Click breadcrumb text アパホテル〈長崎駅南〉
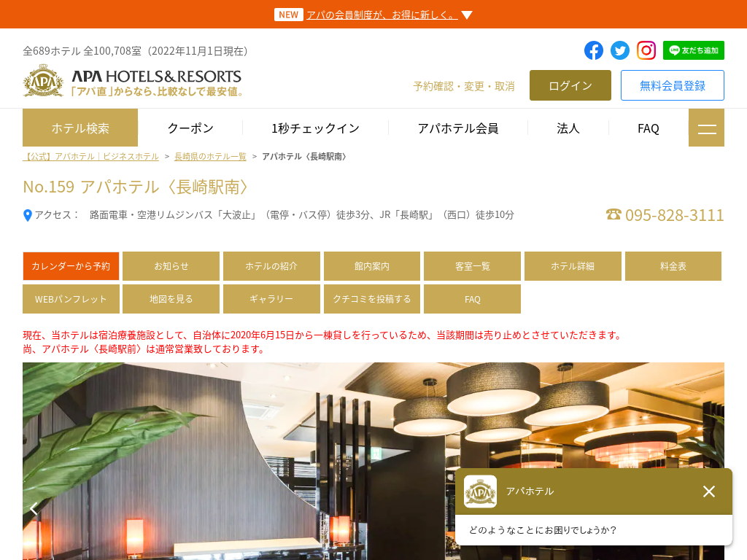Image resolution: width=747 pixels, height=560 pixels. point(304,156)
